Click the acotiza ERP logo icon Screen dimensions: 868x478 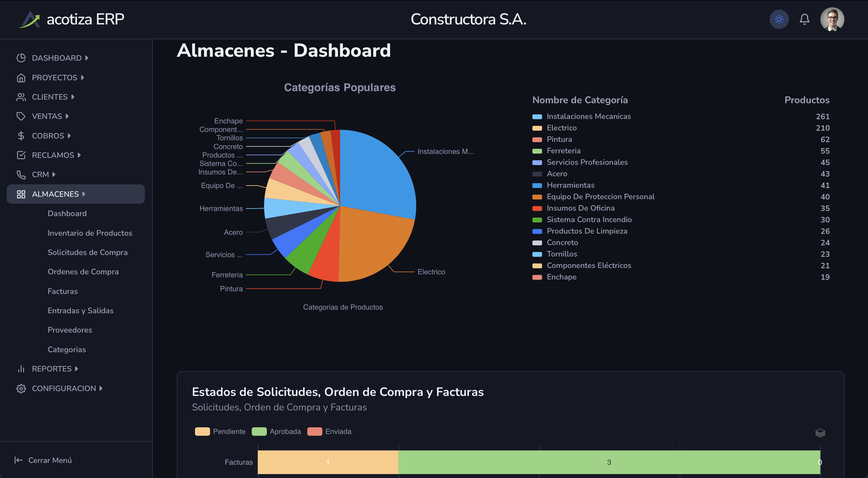point(30,19)
